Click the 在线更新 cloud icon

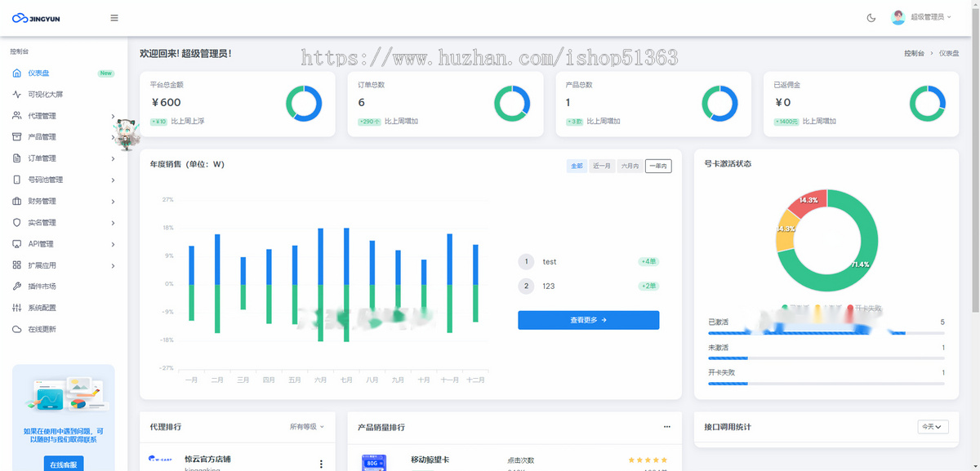17,329
